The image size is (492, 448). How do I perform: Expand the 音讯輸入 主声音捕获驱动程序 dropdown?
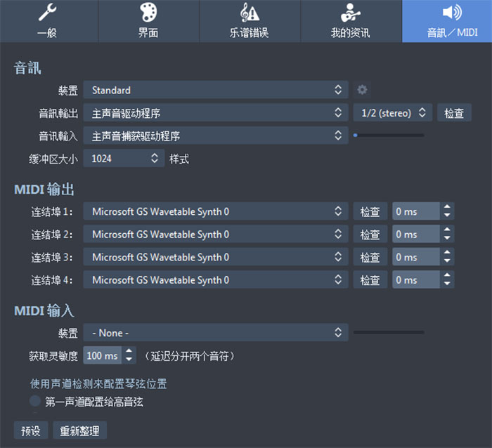pyautogui.click(x=216, y=136)
